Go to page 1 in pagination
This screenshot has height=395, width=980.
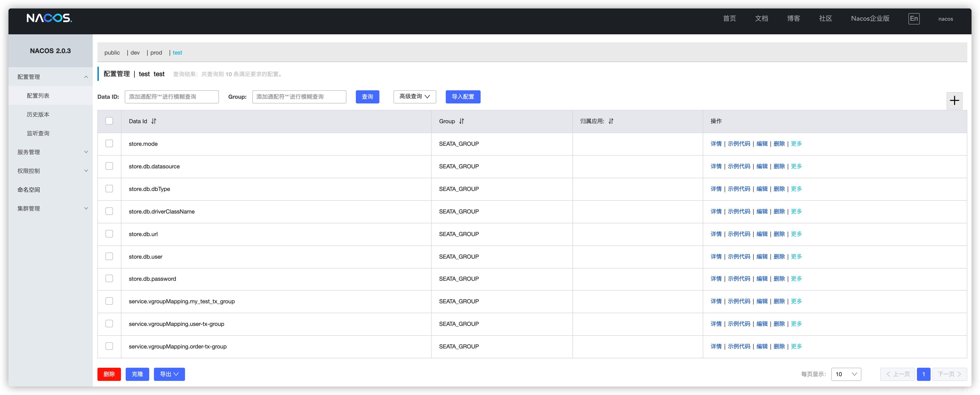[923, 374]
